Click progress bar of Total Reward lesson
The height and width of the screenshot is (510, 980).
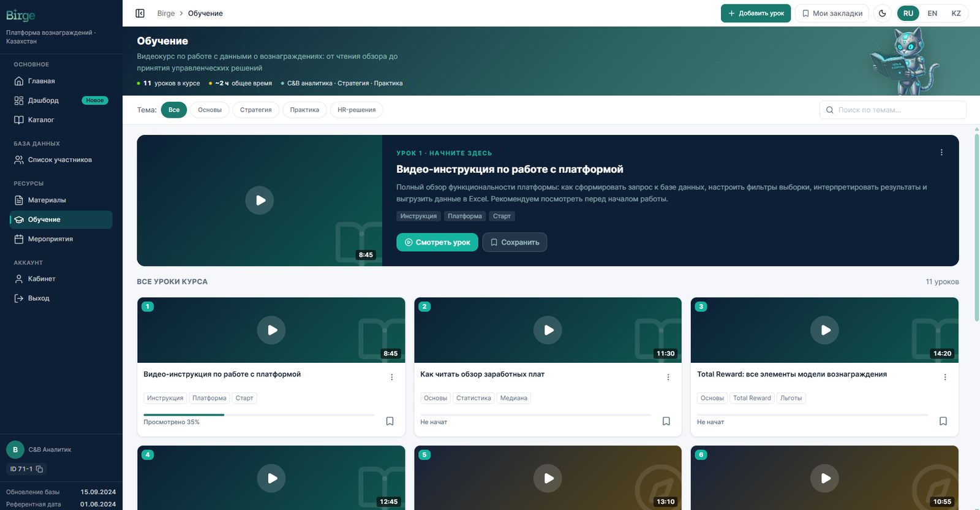[x=812, y=415]
